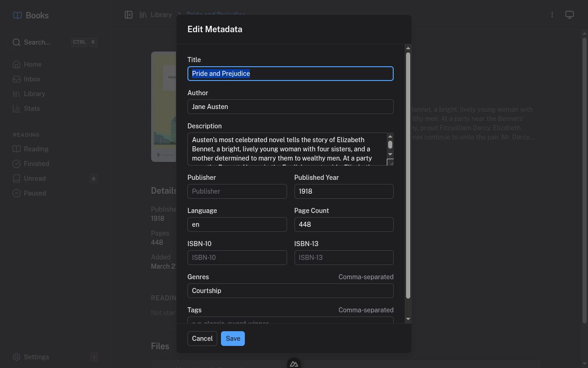Cancel the metadata edits
Image resolution: width=588 pixels, height=368 pixels.
point(202,338)
